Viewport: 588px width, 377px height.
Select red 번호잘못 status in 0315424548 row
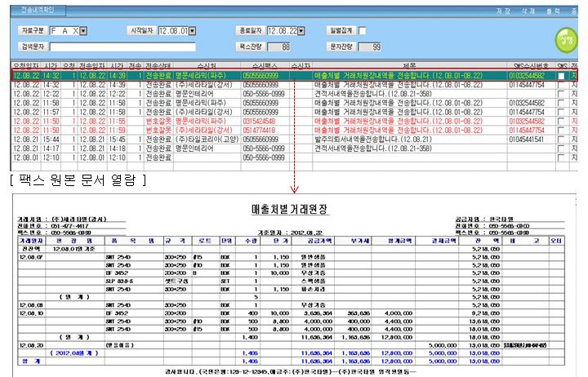coord(158,122)
